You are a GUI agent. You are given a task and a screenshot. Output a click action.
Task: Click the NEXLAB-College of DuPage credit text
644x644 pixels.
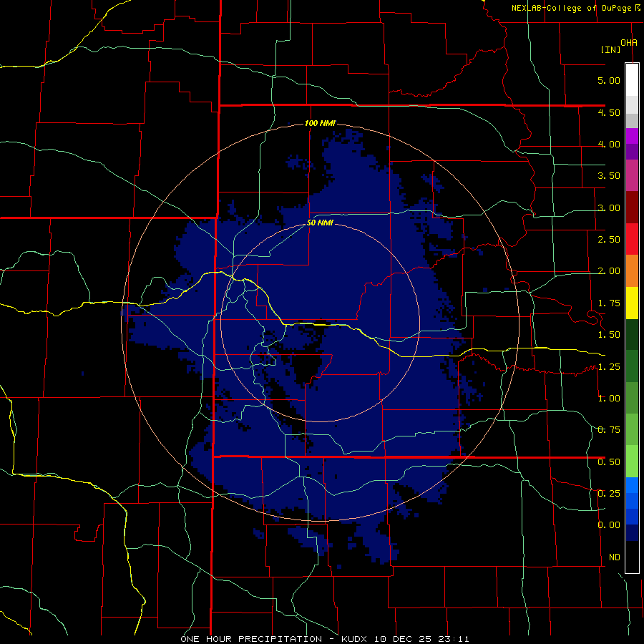(571, 8)
